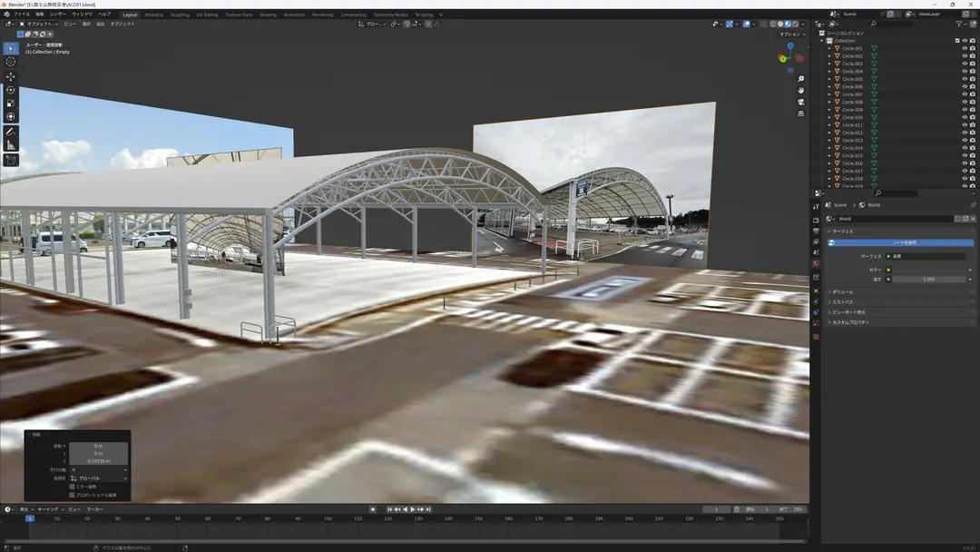Click the Blender logo menu icon
This screenshot has height=552, width=980.
pyautogui.click(x=7, y=15)
